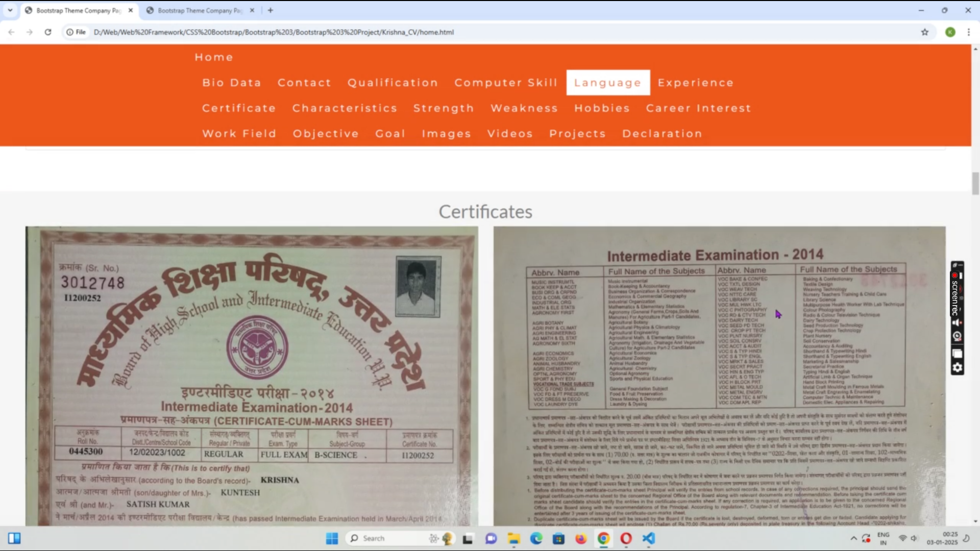Screen dimensions: 980x551
Task: Open clock showing 00:25 03-01-2025
Action: point(942,538)
